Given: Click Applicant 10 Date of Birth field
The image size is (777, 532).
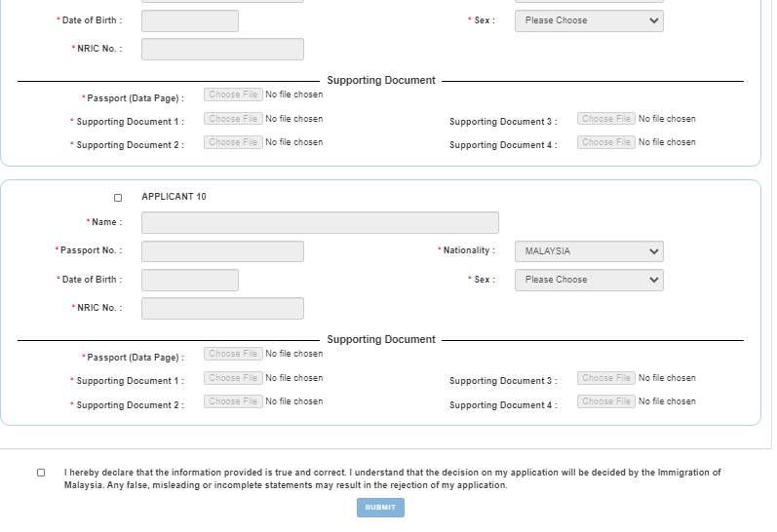Looking at the screenshot, I should click(190, 280).
